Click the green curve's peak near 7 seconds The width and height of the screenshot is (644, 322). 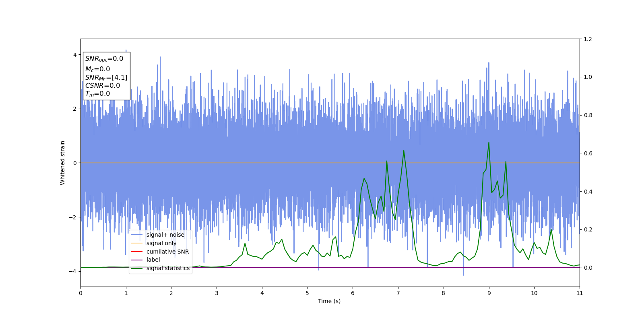tap(404, 151)
